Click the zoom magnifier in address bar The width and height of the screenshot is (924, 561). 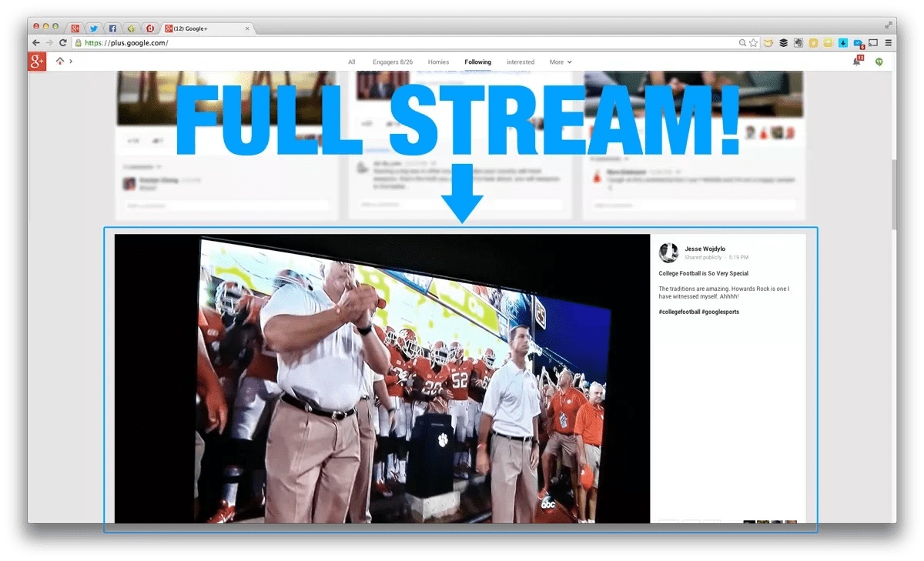pos(742,43)
